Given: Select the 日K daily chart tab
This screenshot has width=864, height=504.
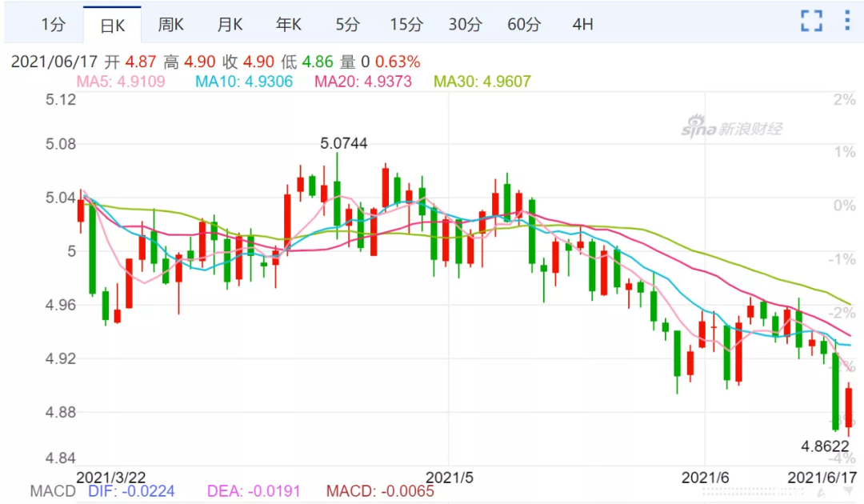Looking at the screenshot, I should [113, 26].
